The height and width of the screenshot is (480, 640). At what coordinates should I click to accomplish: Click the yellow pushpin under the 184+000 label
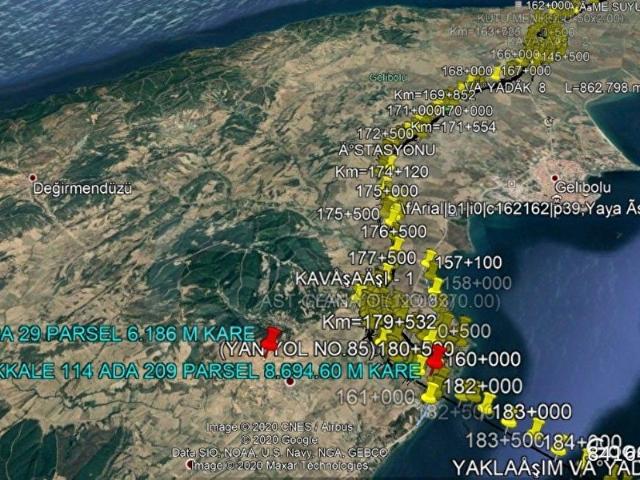tap(558, 449)
